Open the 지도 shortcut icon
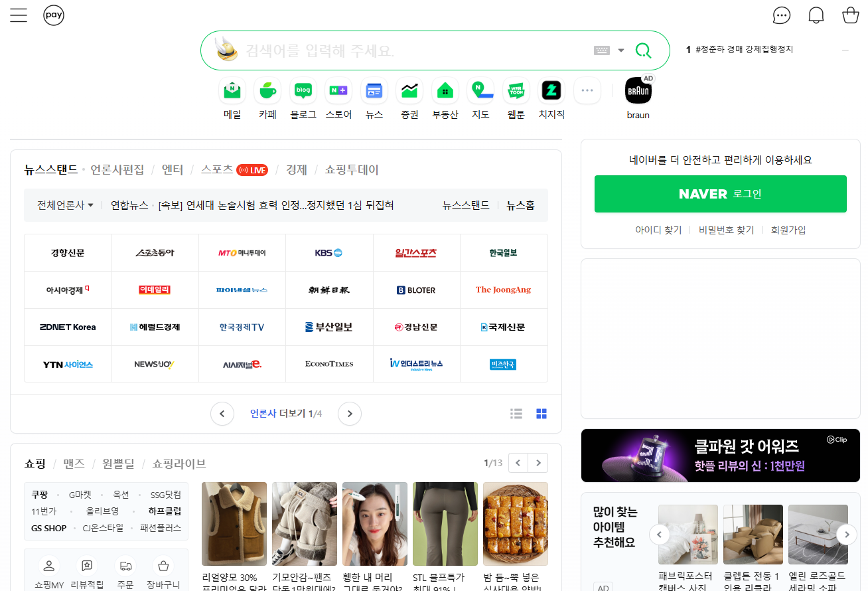868x591 pixels. [480, 91]
